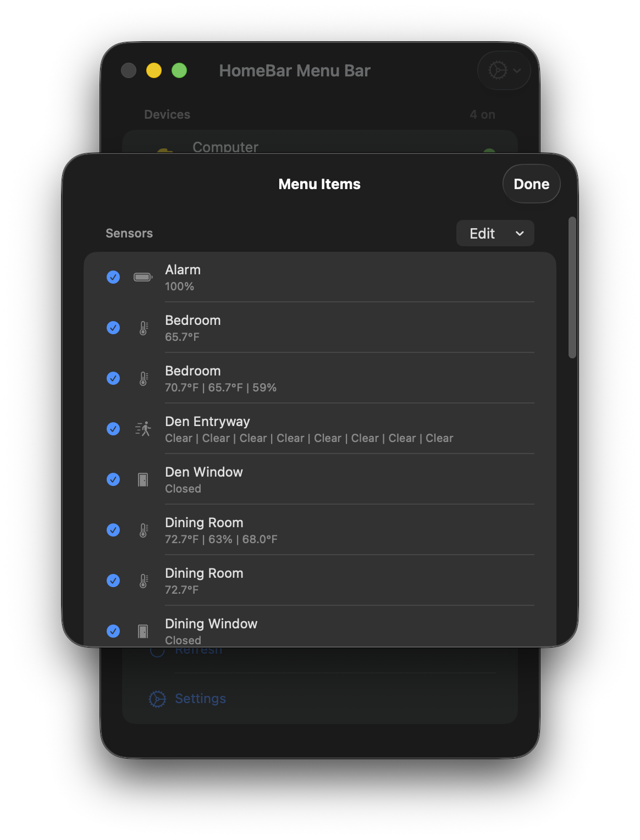Click thermometer icon for Bedroom 59% humidity row

point(143,379)
